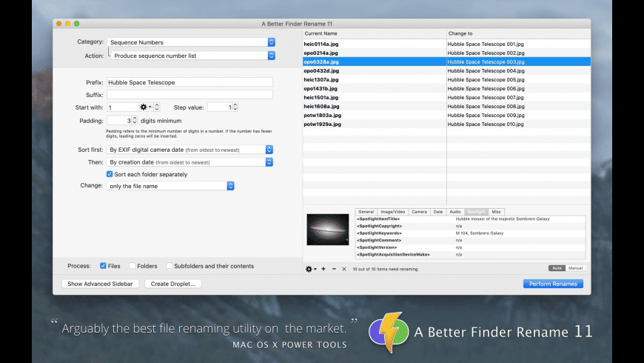644x363 pixels.
Task: Click the Step value stepper arrows
Action: click(235, 107)
